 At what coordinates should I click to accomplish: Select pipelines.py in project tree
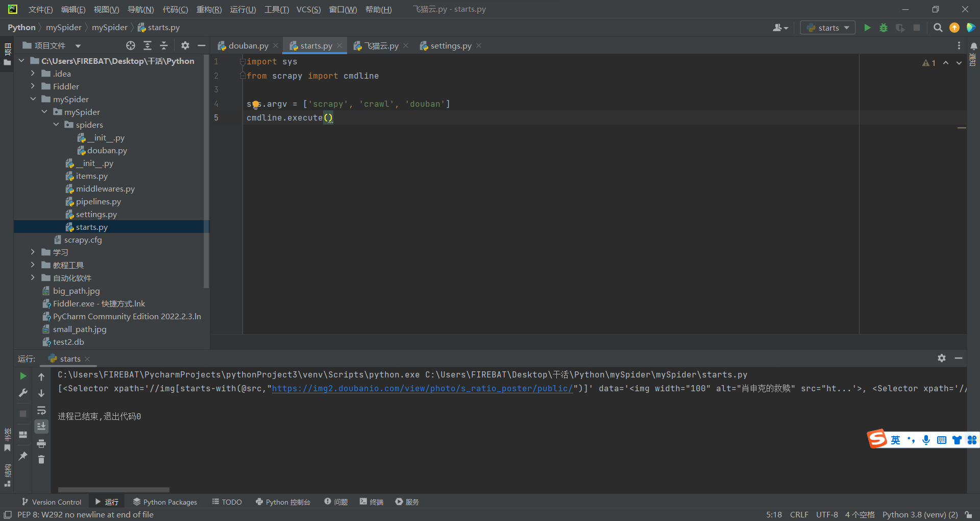(99, 202)
